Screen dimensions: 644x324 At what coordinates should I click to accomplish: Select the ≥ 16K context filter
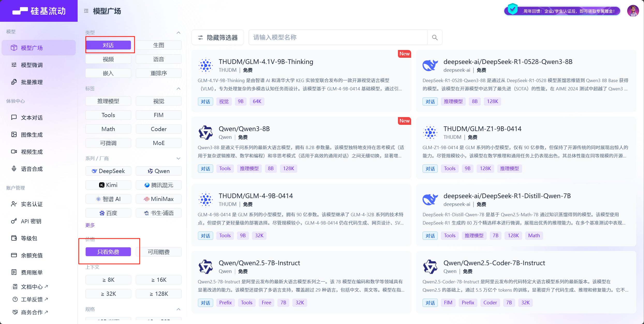(x=159, y=280)
